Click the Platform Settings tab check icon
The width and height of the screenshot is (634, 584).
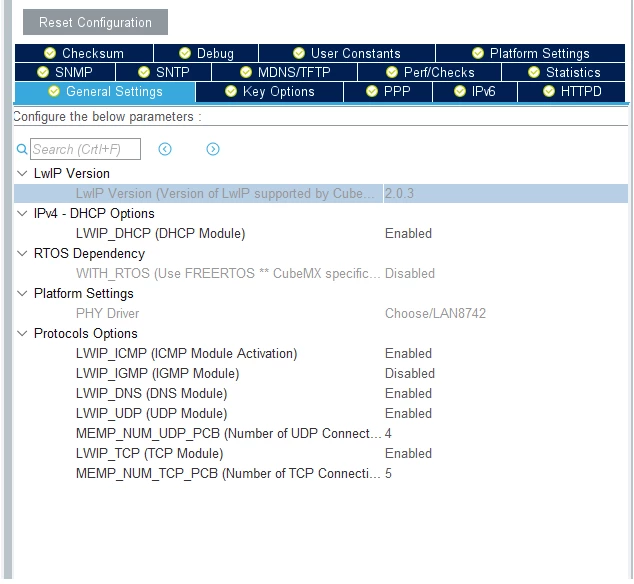tap(478, 53)
